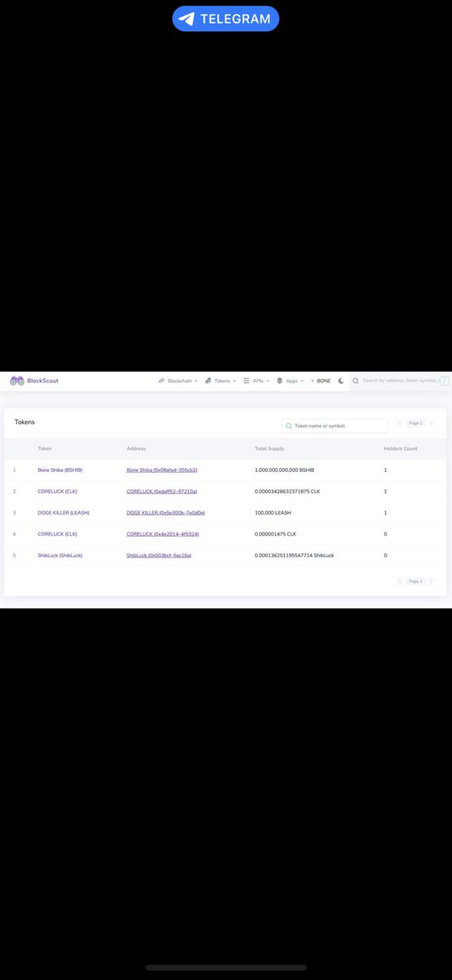Open the Bone Shiba (BSHIB) token

(x=60, y=470)
